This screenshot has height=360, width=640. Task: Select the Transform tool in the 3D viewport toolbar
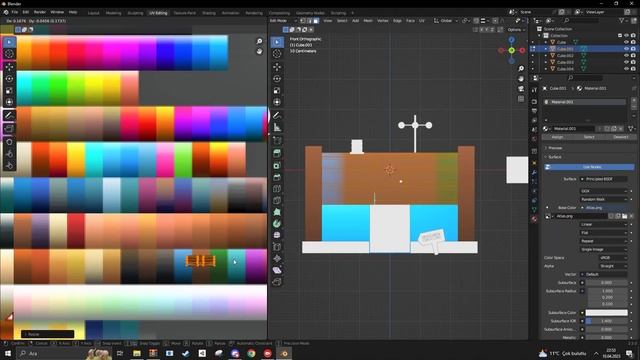click(x=277, y=102)
